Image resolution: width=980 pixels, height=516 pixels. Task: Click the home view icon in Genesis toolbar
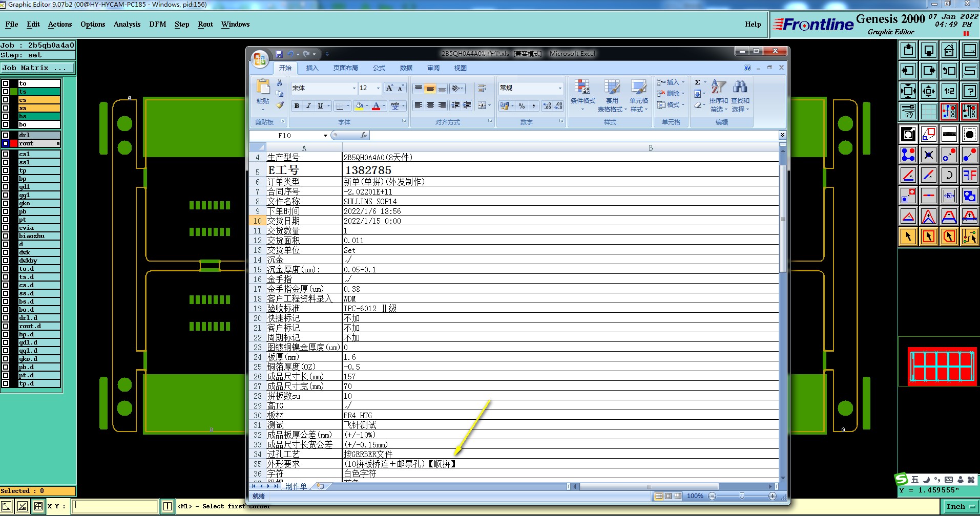(949, 50)
